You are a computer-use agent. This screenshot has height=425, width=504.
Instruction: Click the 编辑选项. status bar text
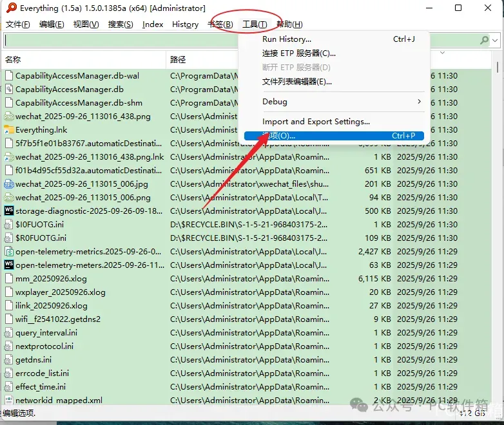click(19, 413)
